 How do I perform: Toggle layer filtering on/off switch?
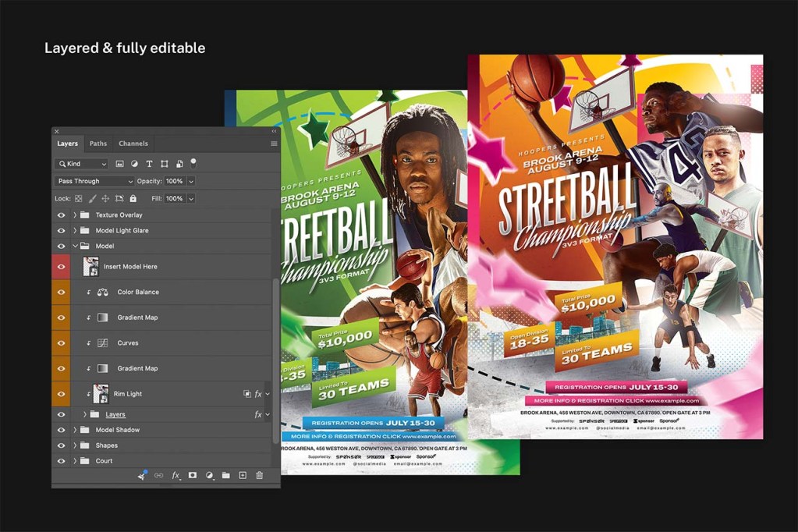click(x=193, y=163)
